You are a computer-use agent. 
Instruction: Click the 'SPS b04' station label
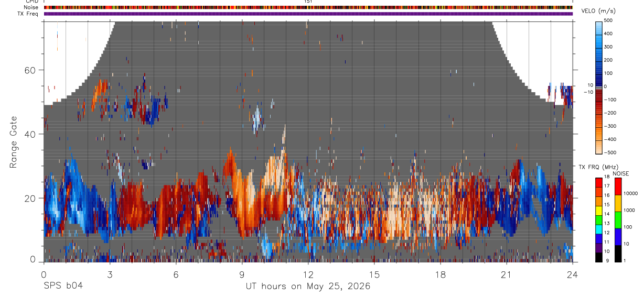click(x=63, y=287)
